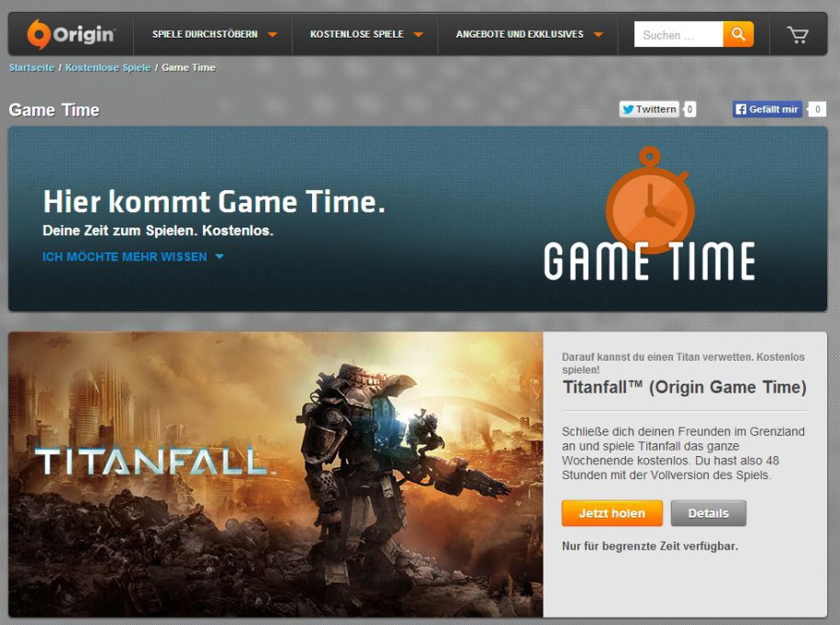
Task: Click the Titanfall banner artwork
Action: (276, 474)
